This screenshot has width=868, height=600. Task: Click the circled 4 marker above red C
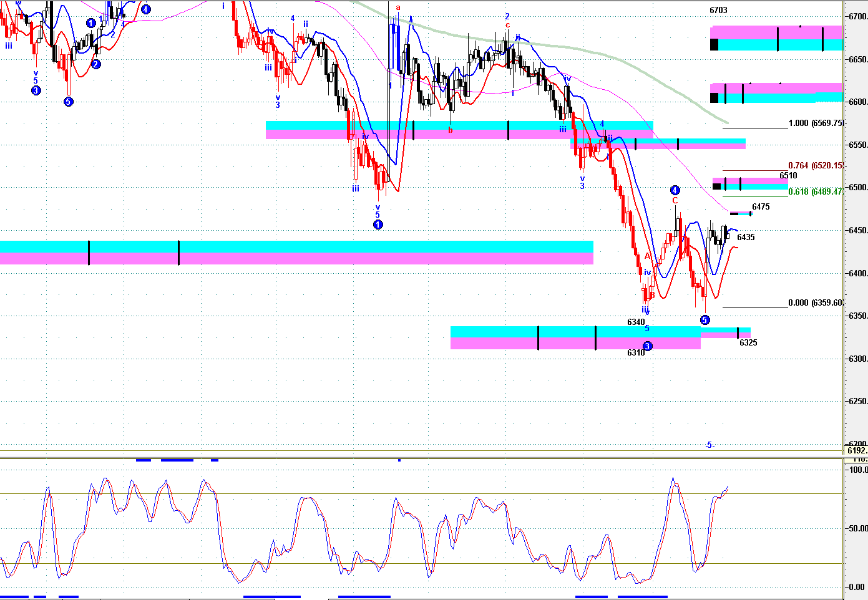pos(675,190)
